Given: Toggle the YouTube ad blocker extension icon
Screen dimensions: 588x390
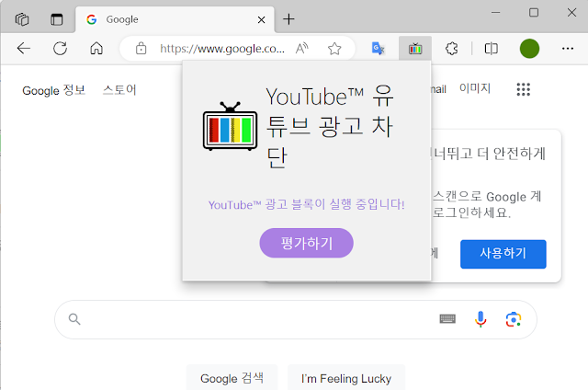Looking at the screenshot, I should 415,49.
